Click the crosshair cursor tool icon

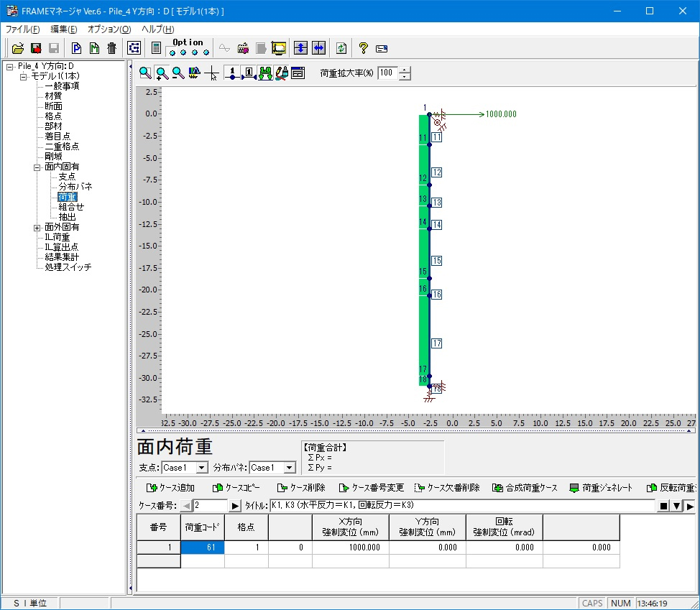(211, 73)
